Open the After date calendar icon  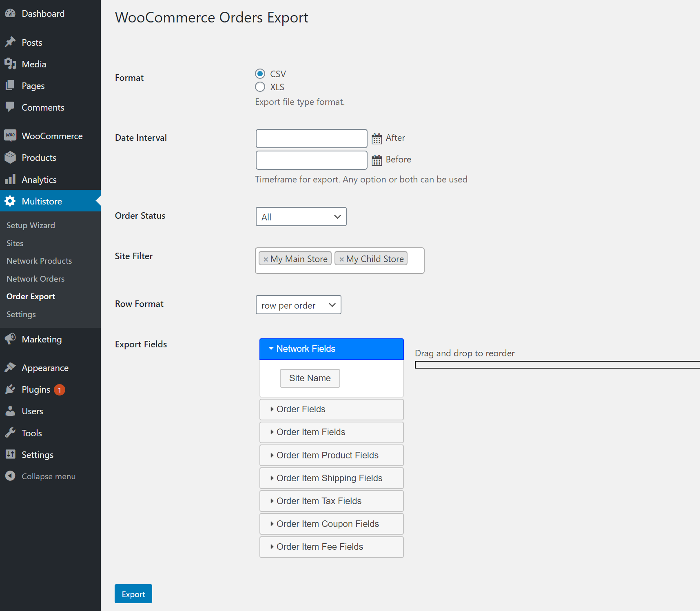(377, 138)
